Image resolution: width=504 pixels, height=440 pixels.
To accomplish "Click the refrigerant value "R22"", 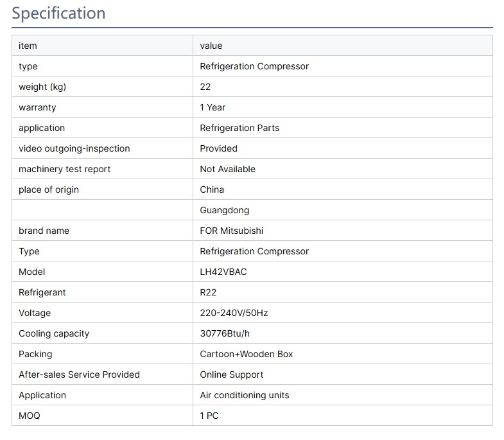I will tap(208, 292).
